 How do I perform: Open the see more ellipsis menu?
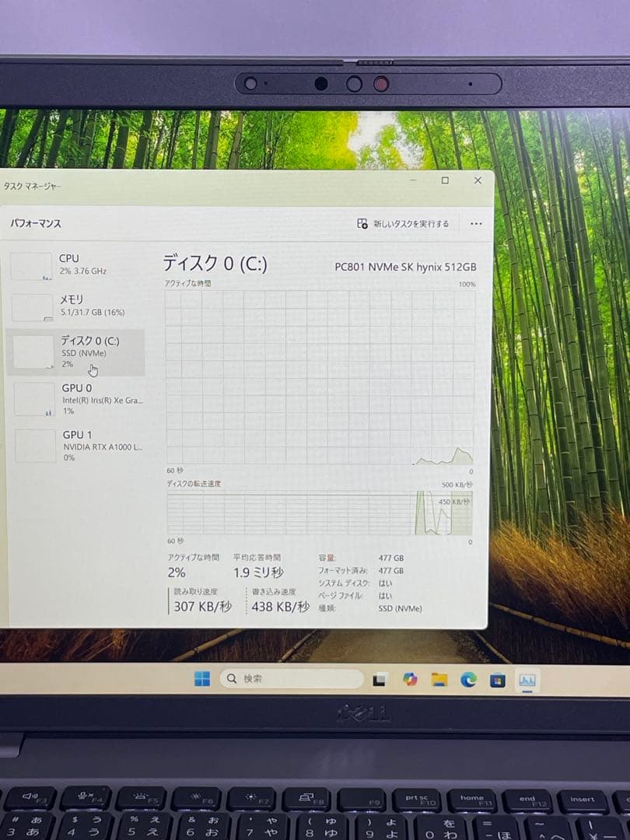click(x=476, y=222)
